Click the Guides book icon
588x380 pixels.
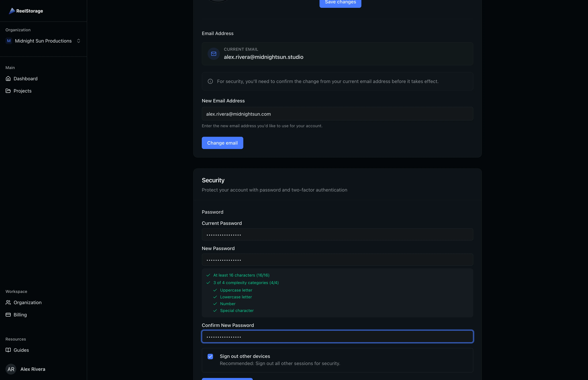pos(8,350)
